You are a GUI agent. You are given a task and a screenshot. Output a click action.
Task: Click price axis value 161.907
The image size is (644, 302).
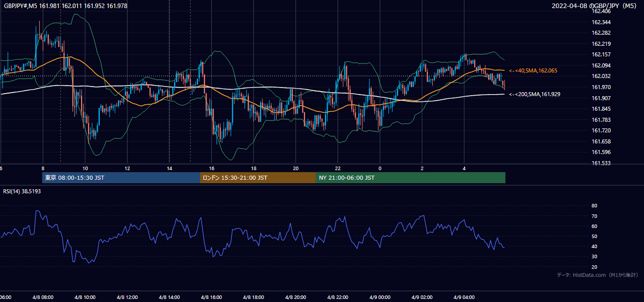click(x=601, y=98)
